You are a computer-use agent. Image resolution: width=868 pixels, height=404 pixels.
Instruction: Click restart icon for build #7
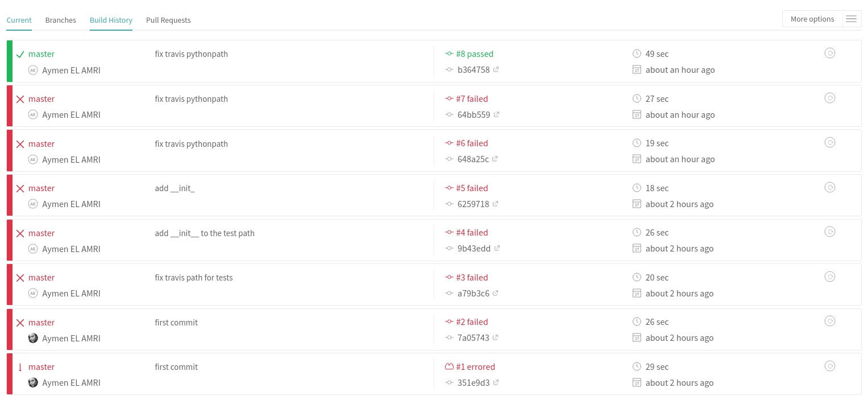pos(829,98)
